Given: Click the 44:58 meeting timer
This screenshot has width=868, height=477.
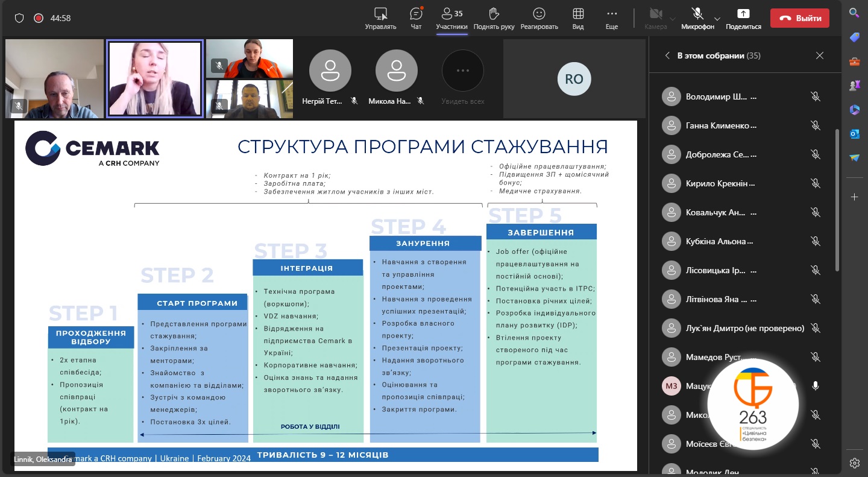Looking at the screenshot, I should (x=60, y=18).
